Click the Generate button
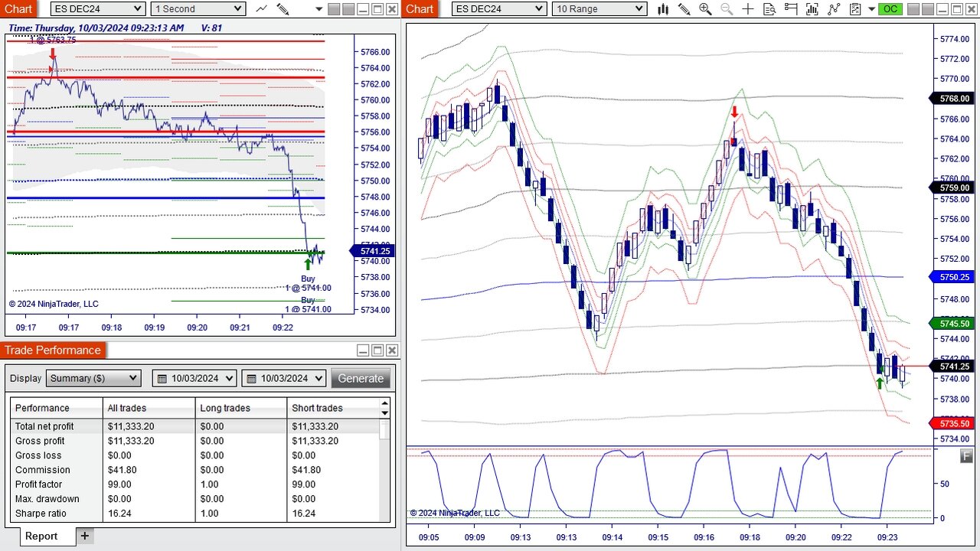980x551 pixels. point(361,378)
